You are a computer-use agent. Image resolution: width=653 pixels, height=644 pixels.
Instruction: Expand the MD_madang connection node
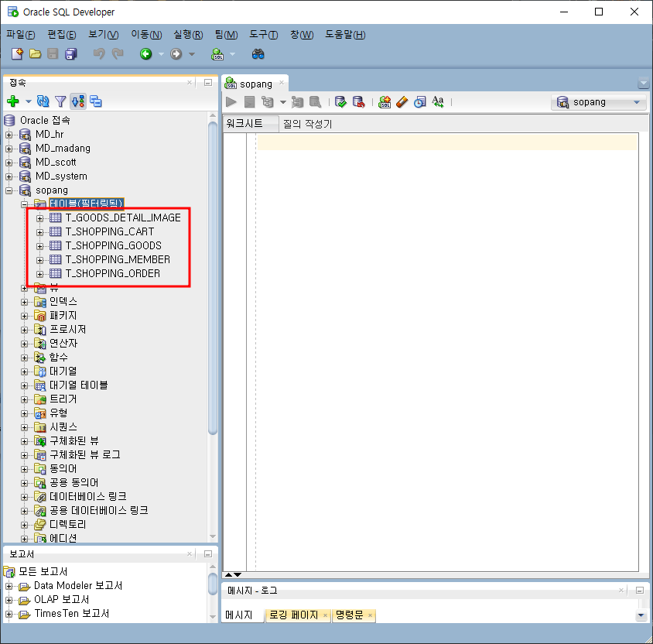click(9, 149)
